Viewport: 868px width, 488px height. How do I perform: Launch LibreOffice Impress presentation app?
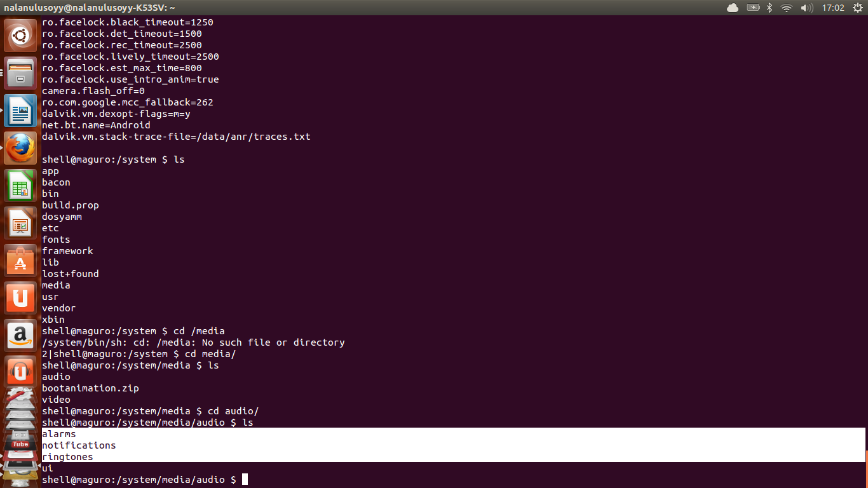[20, 223]
